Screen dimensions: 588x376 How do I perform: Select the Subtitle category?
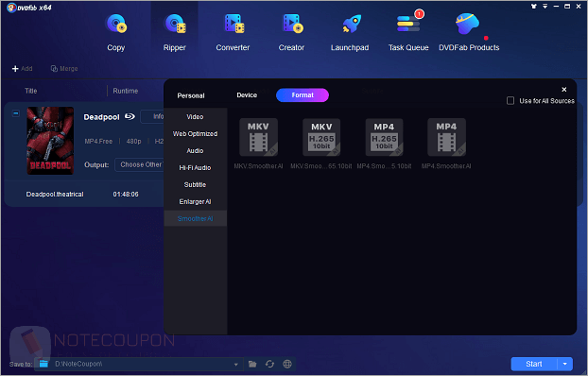[195, 185]
